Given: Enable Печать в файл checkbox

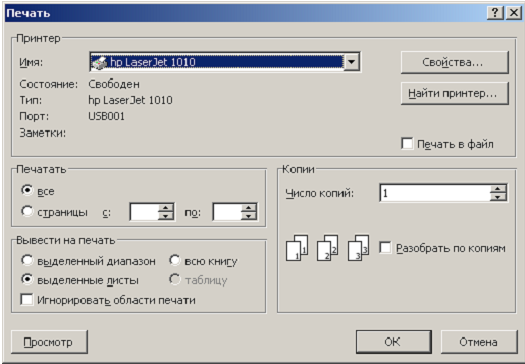Looking at the screenshot, I should click(407, 144).
